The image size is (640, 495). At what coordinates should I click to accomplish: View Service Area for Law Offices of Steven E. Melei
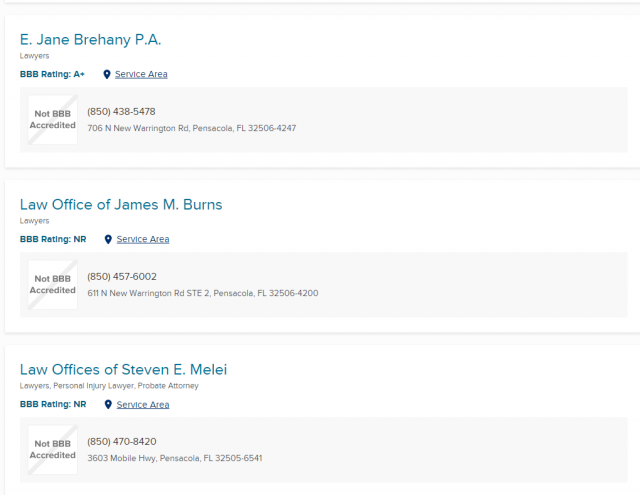[x=143, y=404]
